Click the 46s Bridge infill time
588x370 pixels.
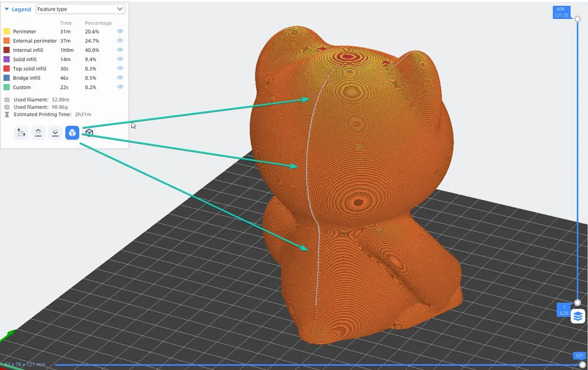[x=64, y=78]
